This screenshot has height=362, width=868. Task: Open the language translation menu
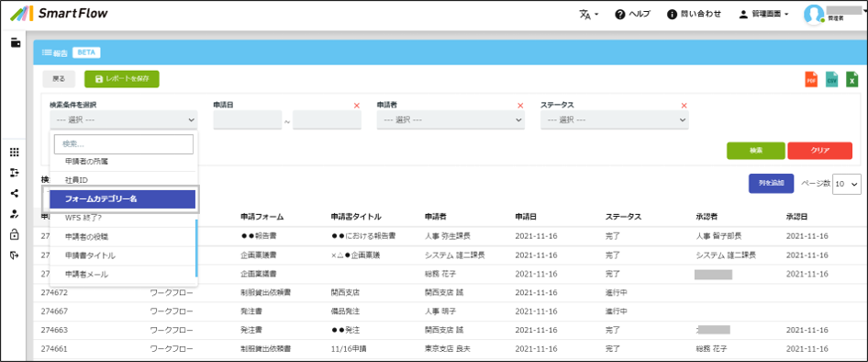[x=589, y=15]
